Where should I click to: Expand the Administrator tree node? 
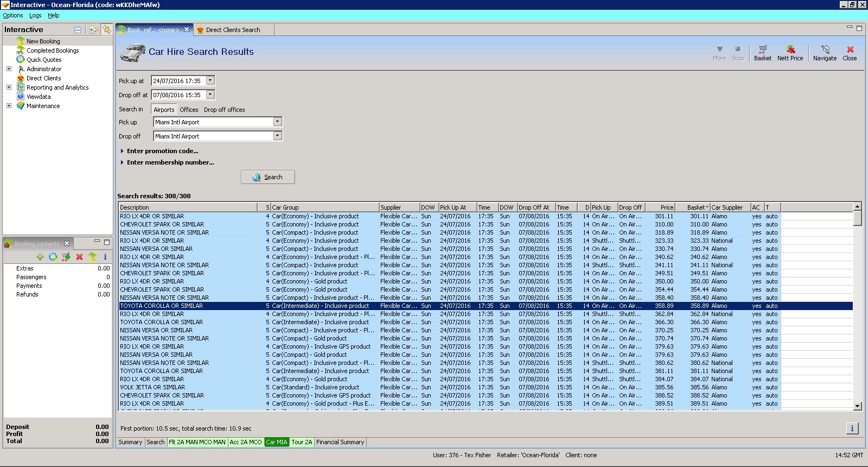[9, 69]
